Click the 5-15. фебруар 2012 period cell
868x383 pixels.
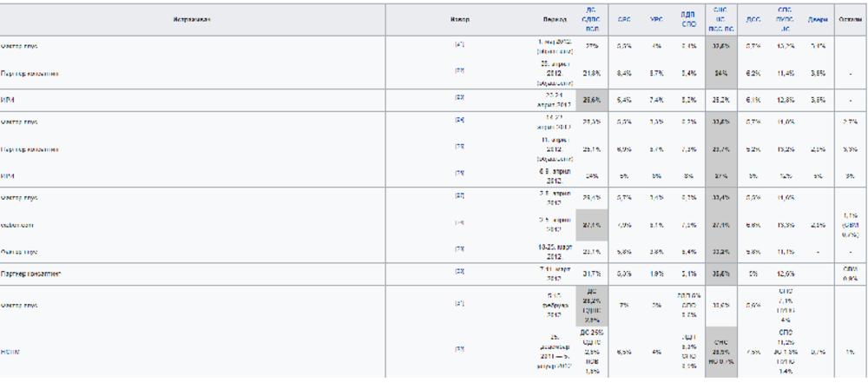553,304
